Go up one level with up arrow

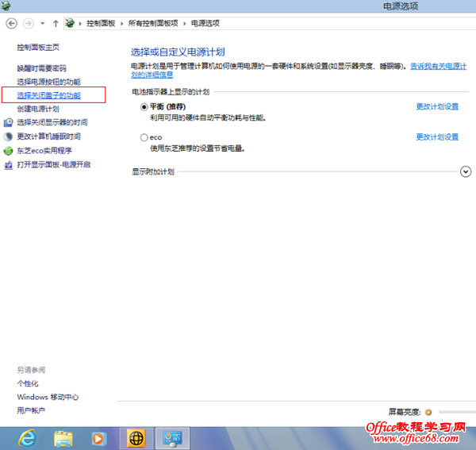pos(56,23)
